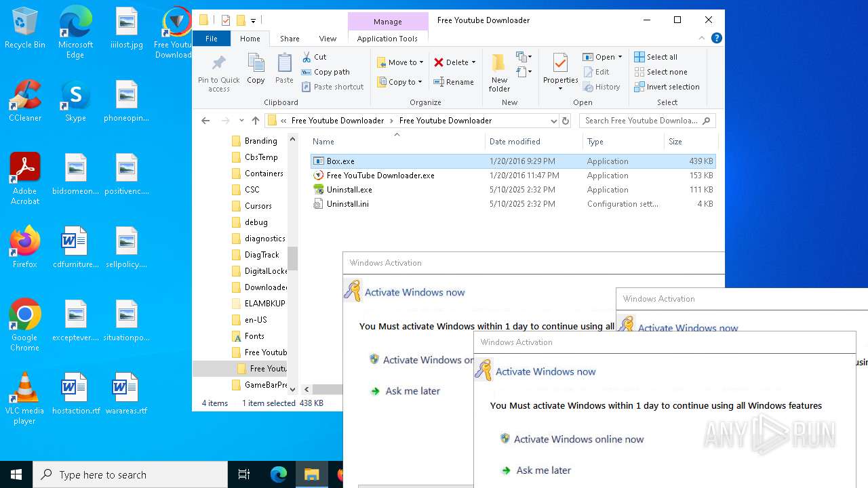Go back with the Explorer back arrow
The height and width of the screenshot is (488, 868).
[x=205, y=121]
